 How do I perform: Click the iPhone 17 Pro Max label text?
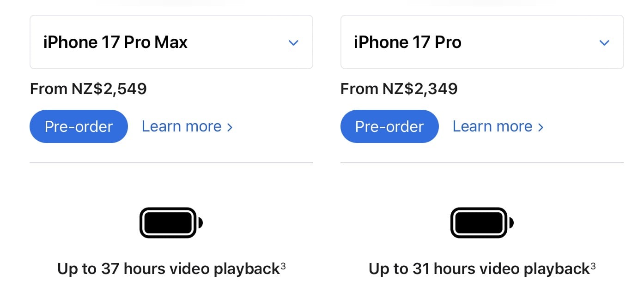(115, 42)
